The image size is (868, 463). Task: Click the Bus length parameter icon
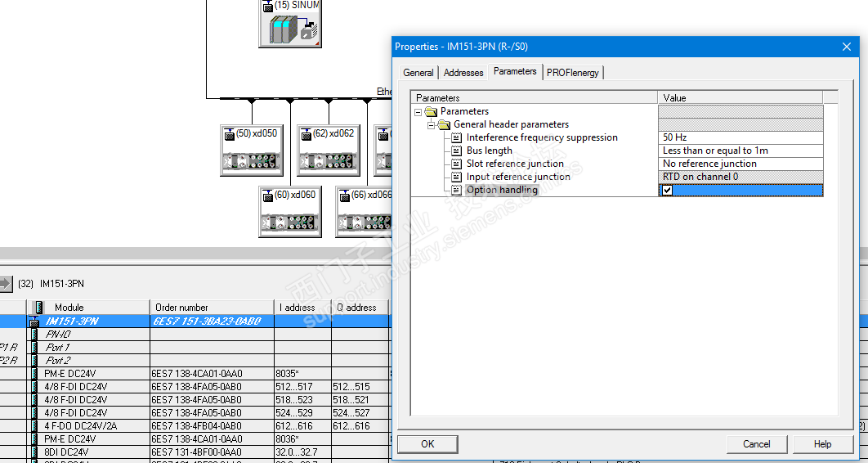[x=456, y=151]
